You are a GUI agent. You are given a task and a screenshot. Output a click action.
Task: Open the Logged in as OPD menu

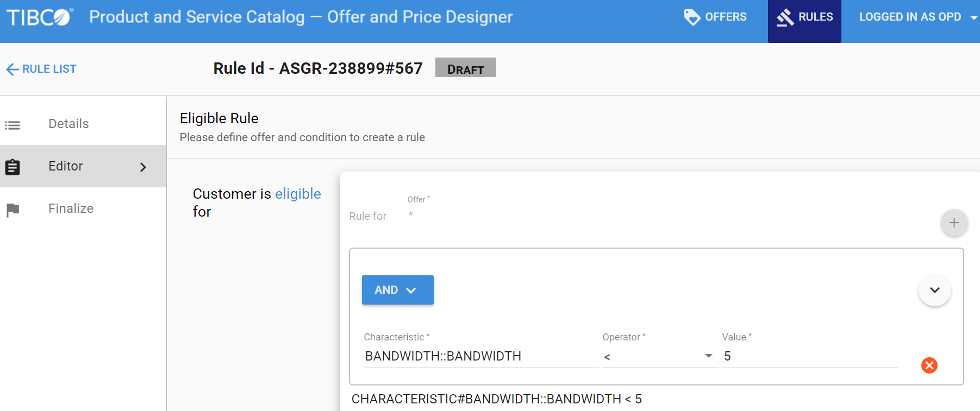coord(917,17)
